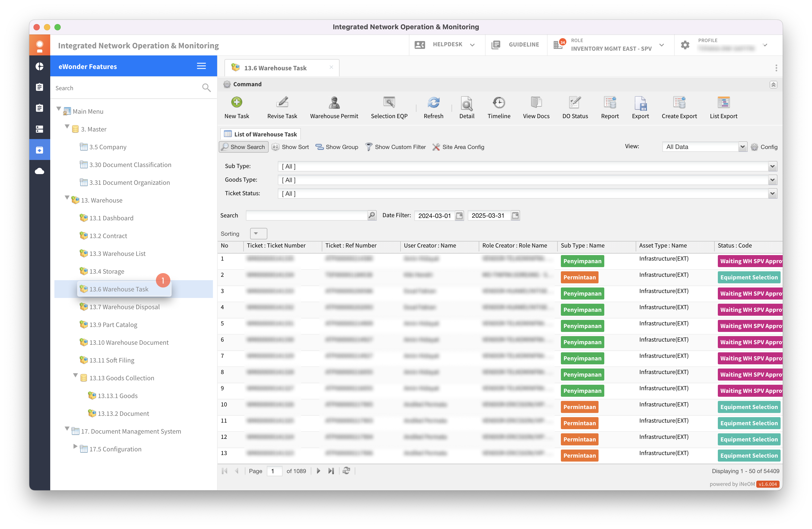
Task: Open the three-dot tab options menu
Action: pyautogui.click(x=776, y=68)
